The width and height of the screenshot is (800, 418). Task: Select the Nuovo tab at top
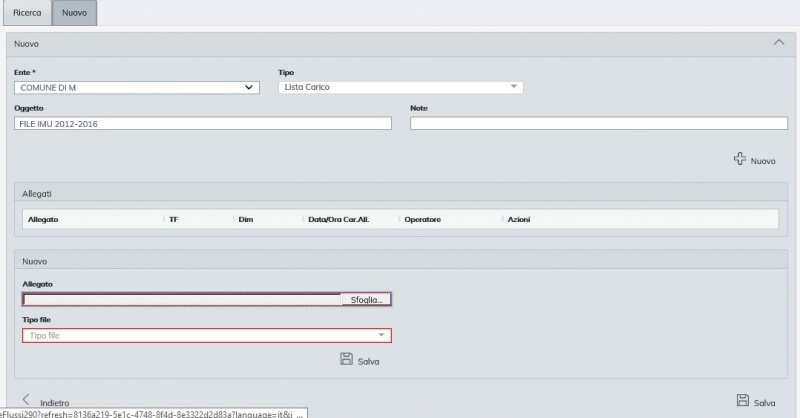pyautogui.click(x=74, y=13)
